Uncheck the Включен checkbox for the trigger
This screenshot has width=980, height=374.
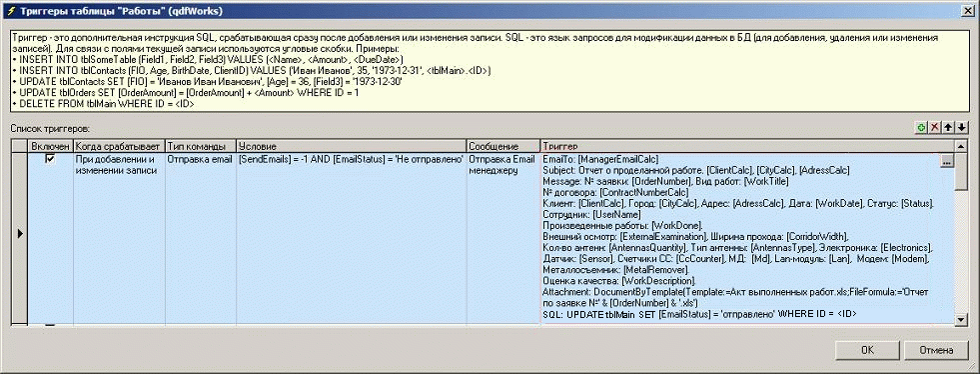[x=51, y=159]
